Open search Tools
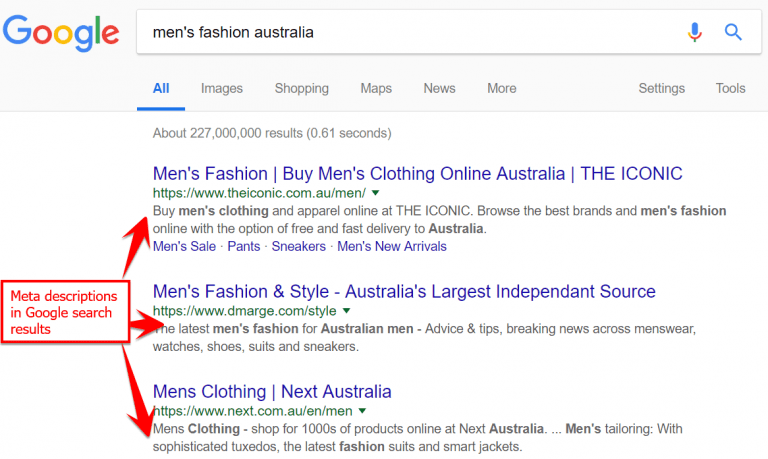 (x=730, y=88)
